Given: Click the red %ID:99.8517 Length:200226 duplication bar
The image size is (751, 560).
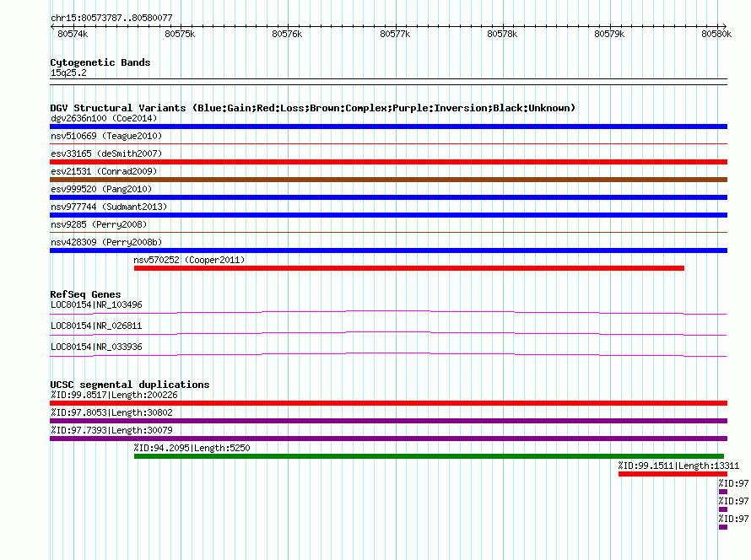Looking at the screenshot, I should (x=388, y=403).
